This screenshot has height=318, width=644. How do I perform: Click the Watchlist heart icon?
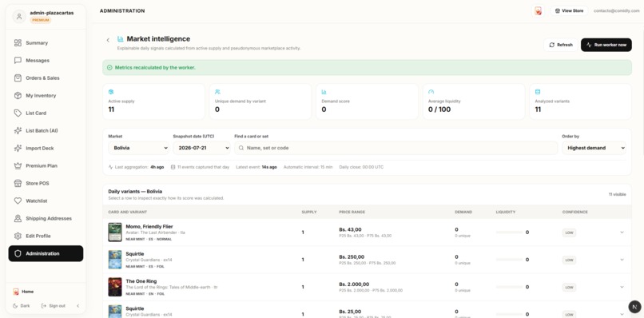pos(18,201)
